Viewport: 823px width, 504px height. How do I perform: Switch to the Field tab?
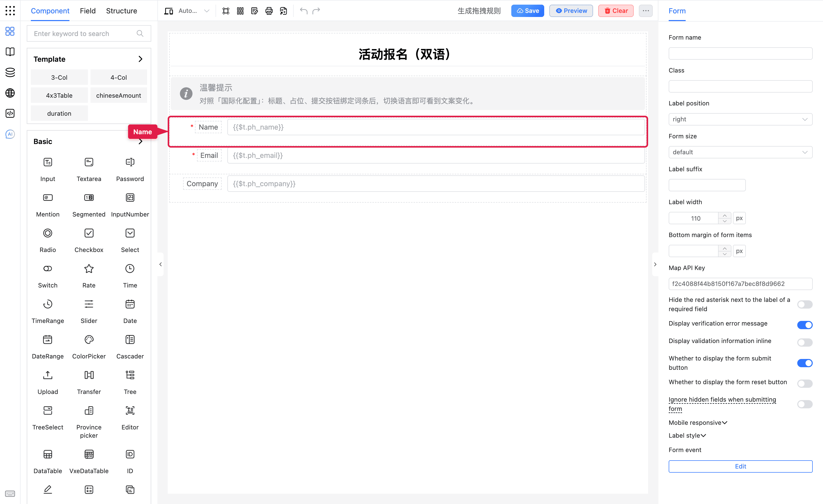88,11
